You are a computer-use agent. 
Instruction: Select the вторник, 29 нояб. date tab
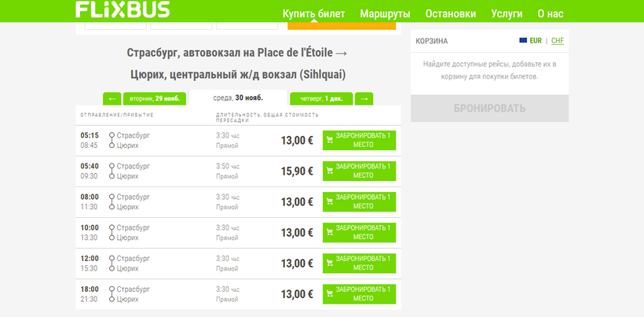click(154, 99)
